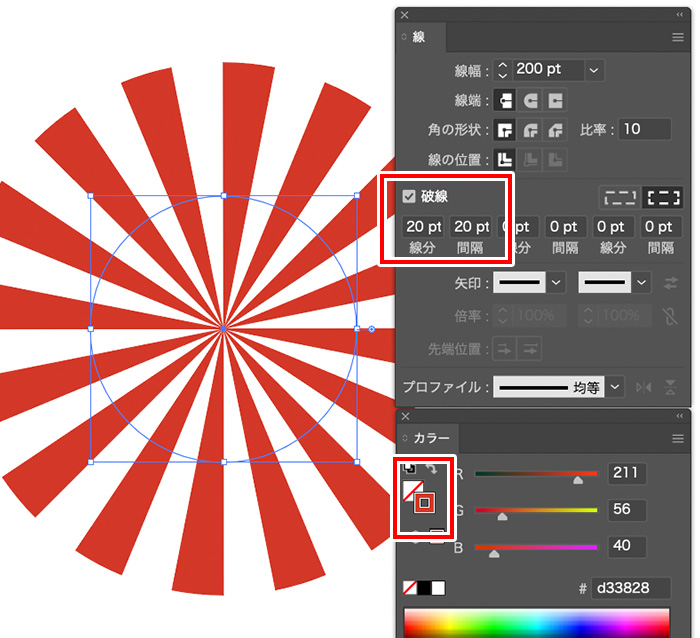This screenshot has width=700, height=638.
Task: Open the カラー panel menu
Action: [x=678, y=439]
